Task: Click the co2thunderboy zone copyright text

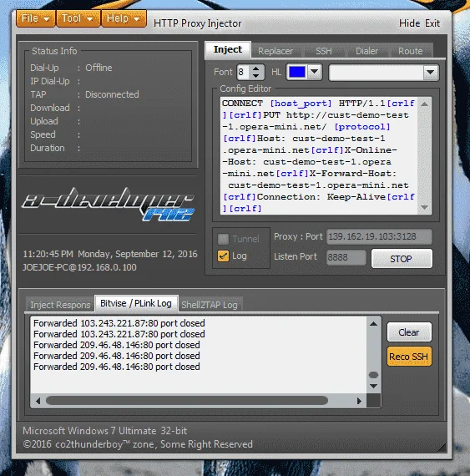Action: click(138, 444)
